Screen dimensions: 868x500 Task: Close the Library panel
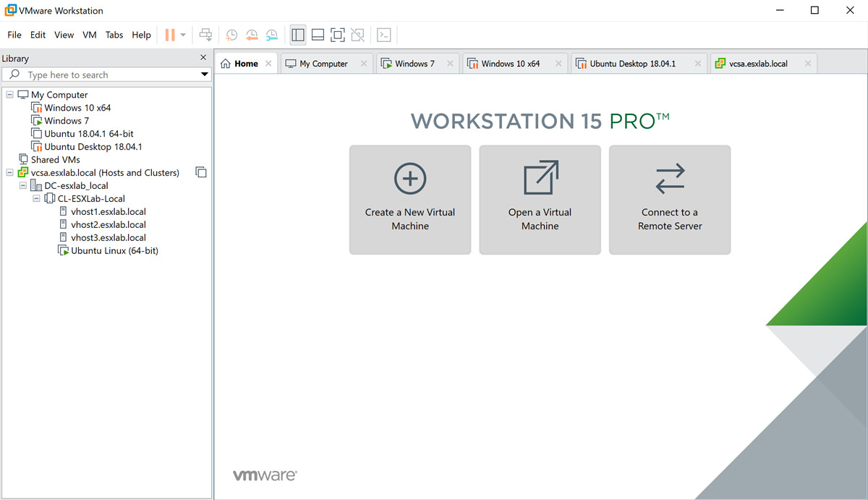pyautogui.click(x=203, y=58)
